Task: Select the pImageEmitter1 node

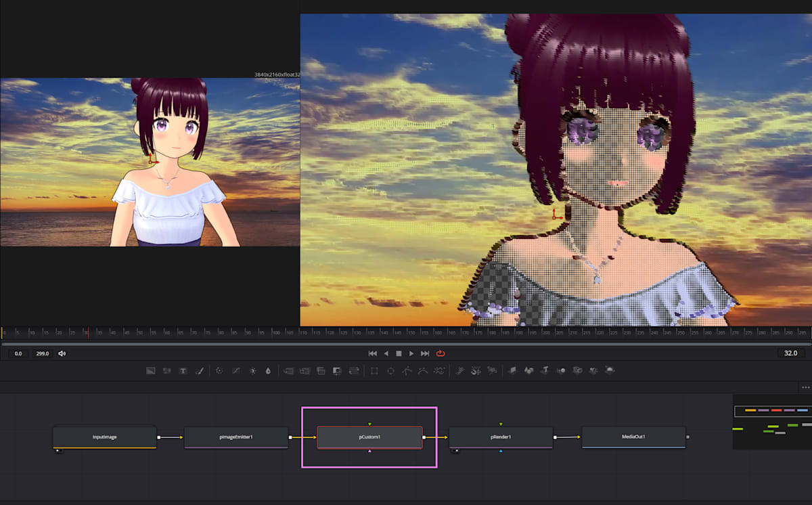Action: (236, 437)
